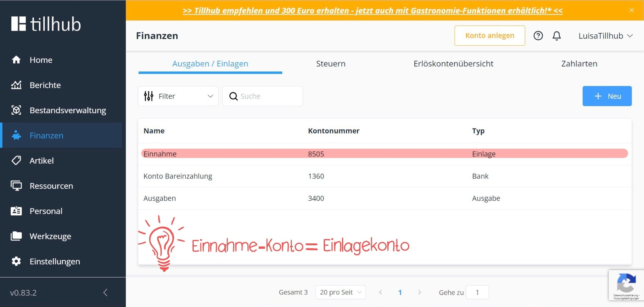
Task: Click the Artikel tag icon
Action: pyautogui.click(x=16, y=161)
